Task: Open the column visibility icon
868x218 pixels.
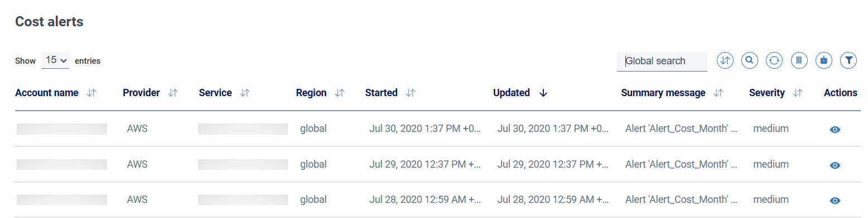Action: tap(799, 60)
